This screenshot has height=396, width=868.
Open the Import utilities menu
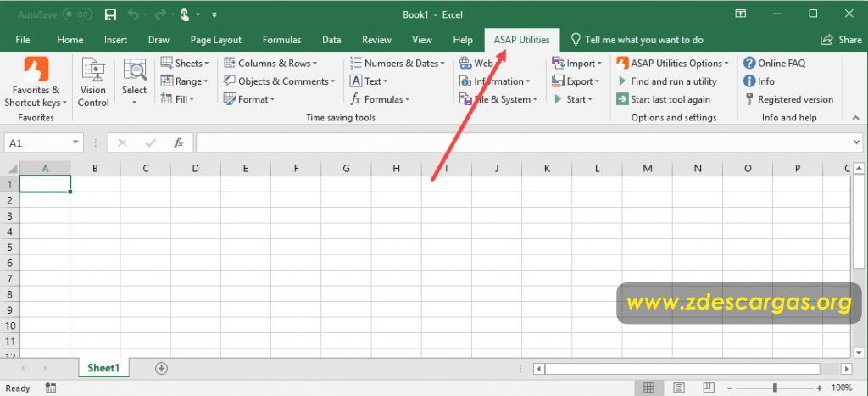(576, 63)
